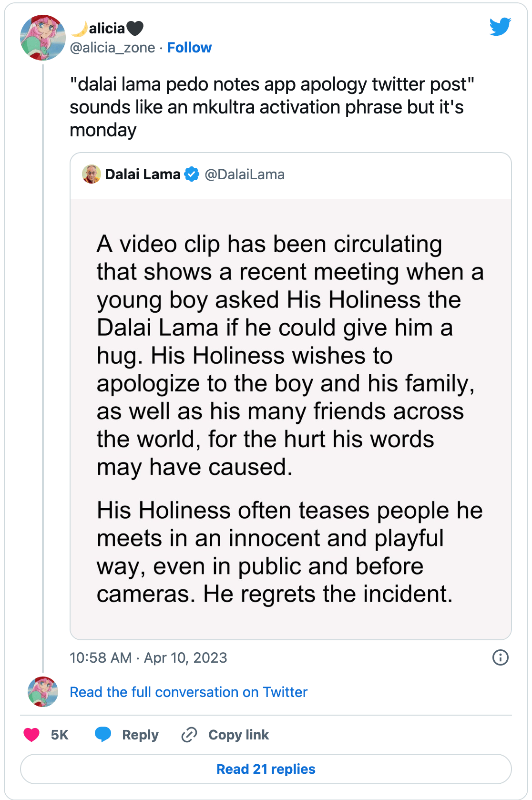Screen dimensions: 532x800
Task: Click the pink heart like icon
Action: click(31, 735)
